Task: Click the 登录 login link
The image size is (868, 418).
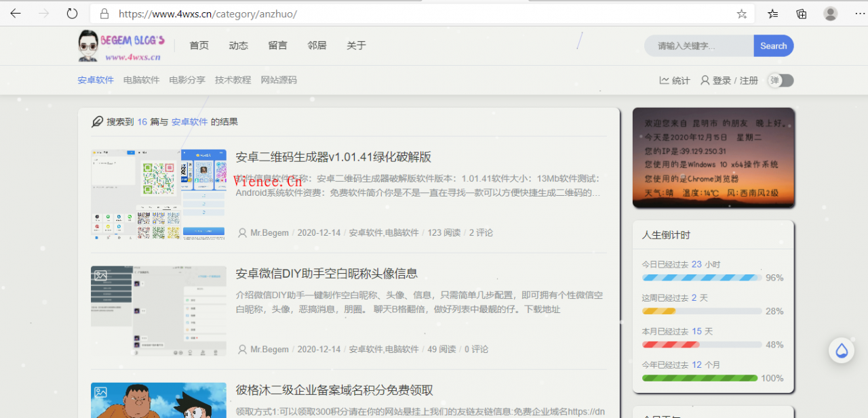Action: pyautogui.click(x=722, y=81)
